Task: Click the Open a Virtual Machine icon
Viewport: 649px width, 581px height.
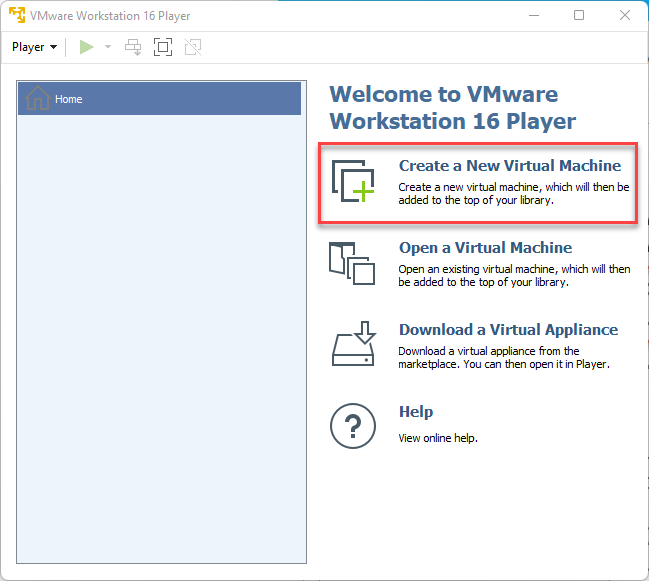Action: 352,263
